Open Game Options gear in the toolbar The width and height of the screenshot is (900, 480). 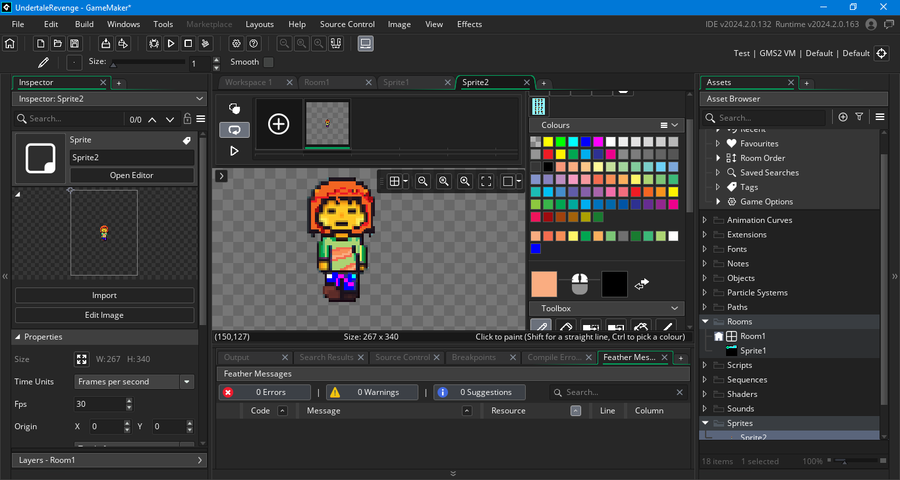tap(236, 44)
